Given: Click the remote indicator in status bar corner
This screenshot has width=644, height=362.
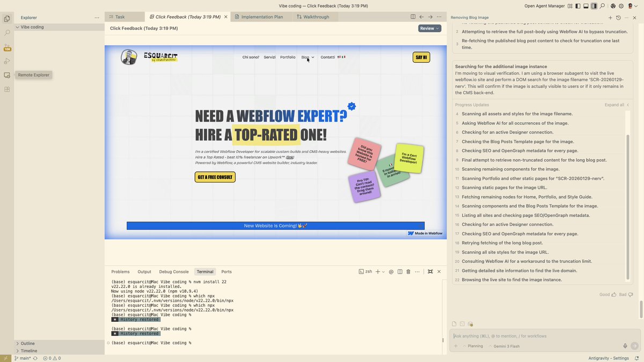Looking at the screenshot, I should tap(5, 358).
